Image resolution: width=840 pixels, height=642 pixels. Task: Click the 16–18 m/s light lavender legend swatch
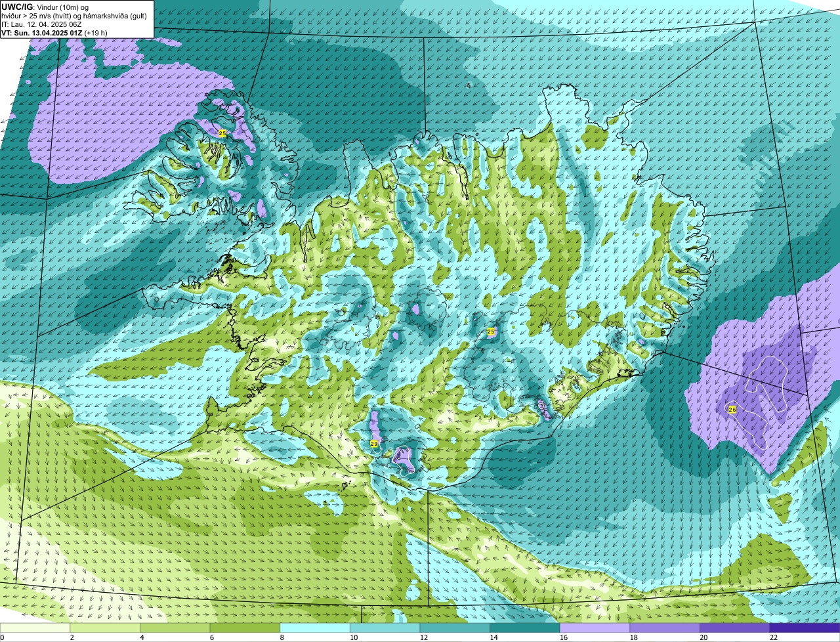click(595, 628)
